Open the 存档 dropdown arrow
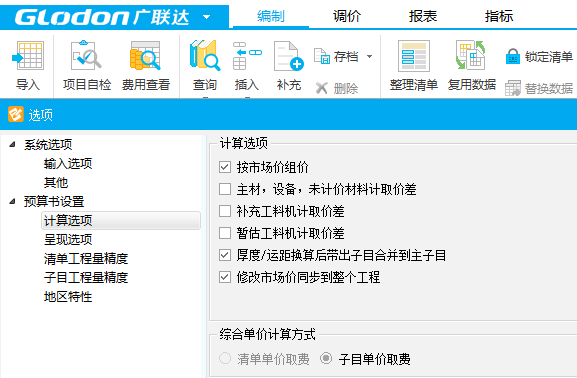This screenshot has height=378, width=577. 369,57
